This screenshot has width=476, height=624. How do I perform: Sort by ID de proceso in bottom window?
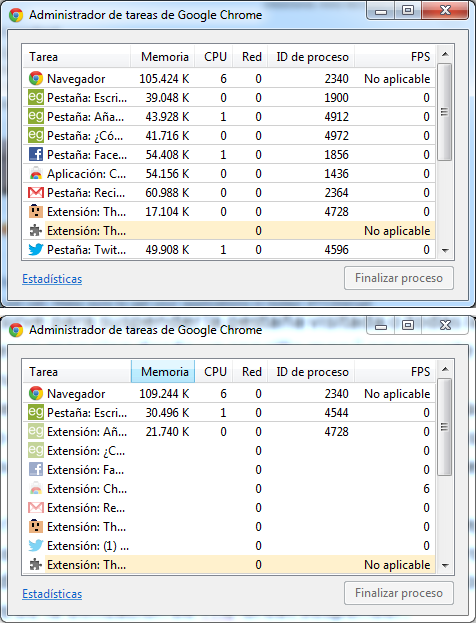click(311, 372)
